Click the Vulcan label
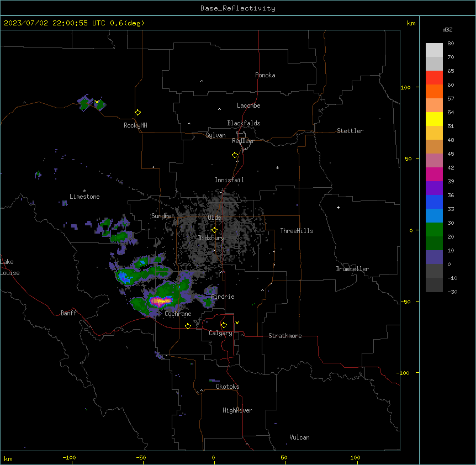476x465 pixels. click(300, 437)
